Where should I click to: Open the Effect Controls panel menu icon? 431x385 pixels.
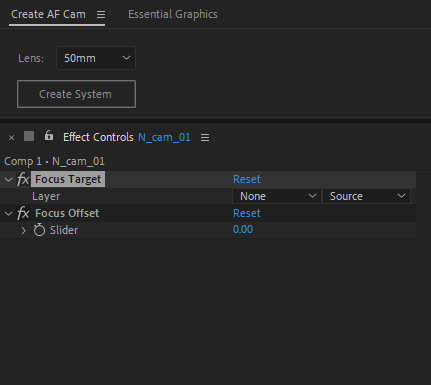pyautogui.click(x=205, y=138)
